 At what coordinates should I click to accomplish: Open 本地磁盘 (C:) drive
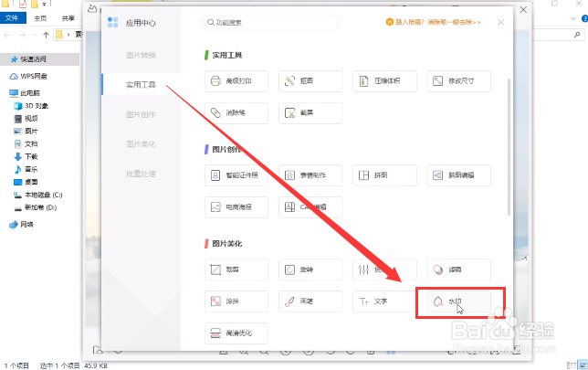click(38, 195)
